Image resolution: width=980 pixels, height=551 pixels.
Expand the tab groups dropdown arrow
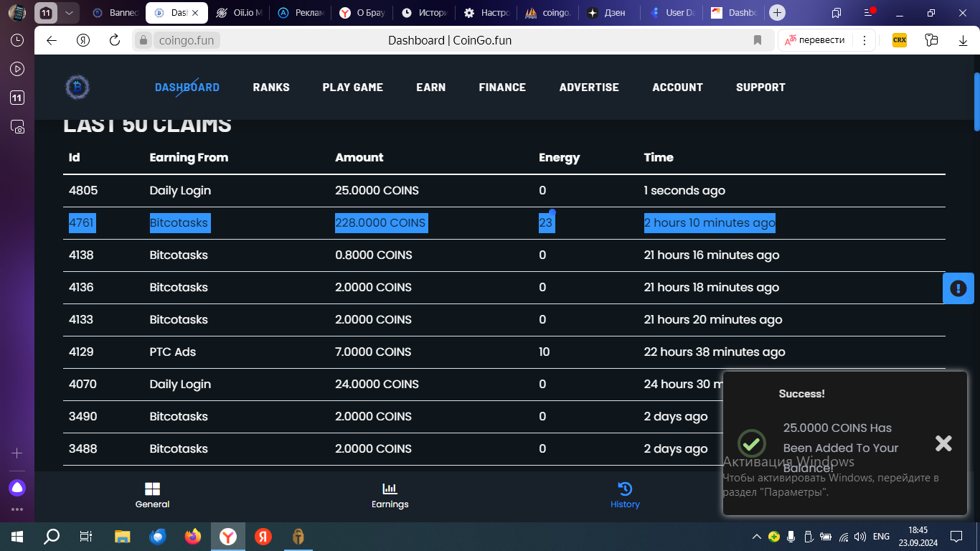[69, 13]
